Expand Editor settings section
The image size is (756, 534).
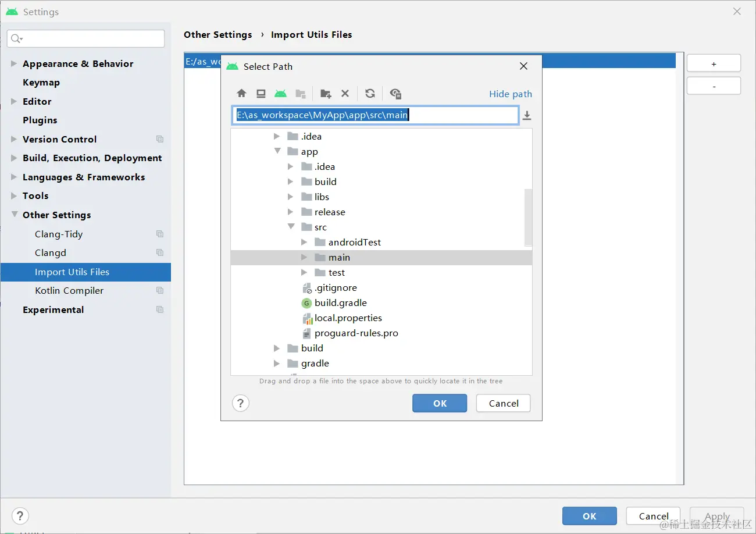click(14, 101)
